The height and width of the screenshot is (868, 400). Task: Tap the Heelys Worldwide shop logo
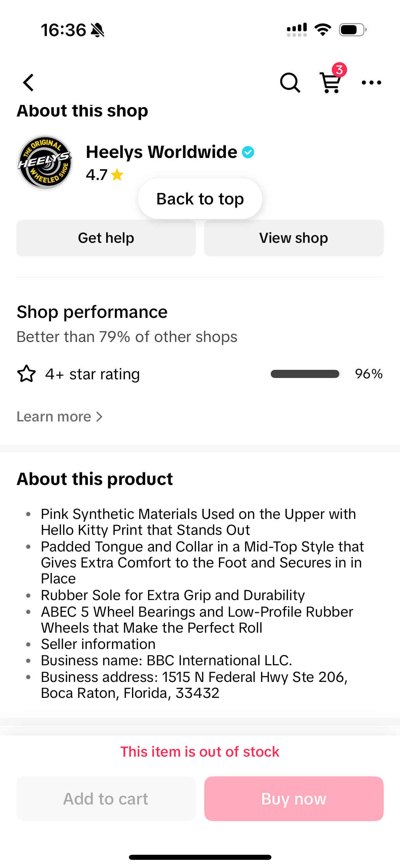45,162
